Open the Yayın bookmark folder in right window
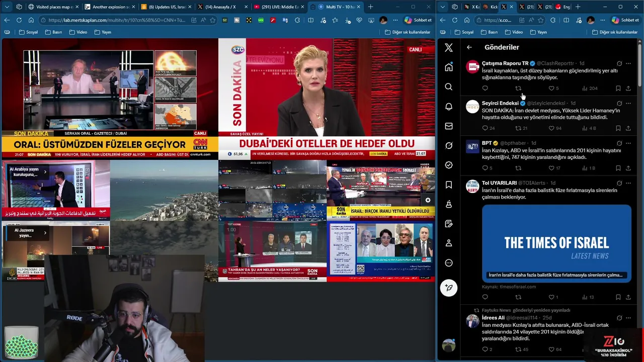Screen dimensions: 644x362 pyautogui.click(x=538, y=32)
